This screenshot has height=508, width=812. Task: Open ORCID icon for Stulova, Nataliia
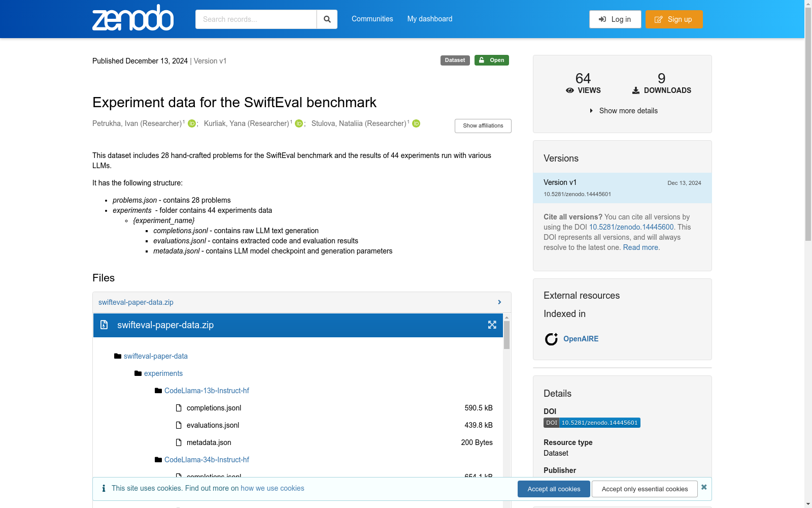tap(416, 123)
